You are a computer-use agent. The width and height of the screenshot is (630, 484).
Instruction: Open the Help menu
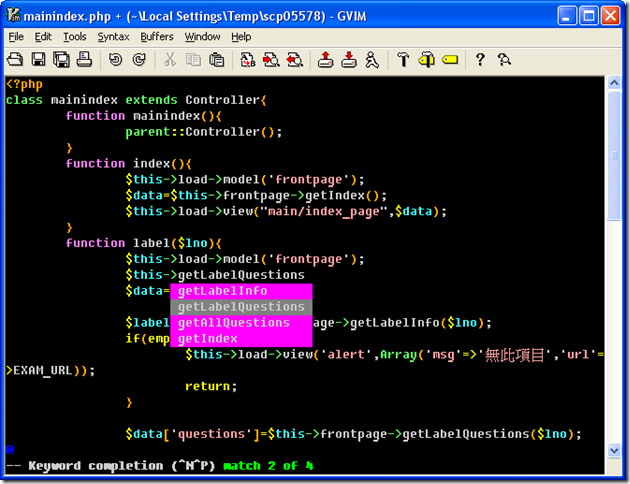coord(241,37)
